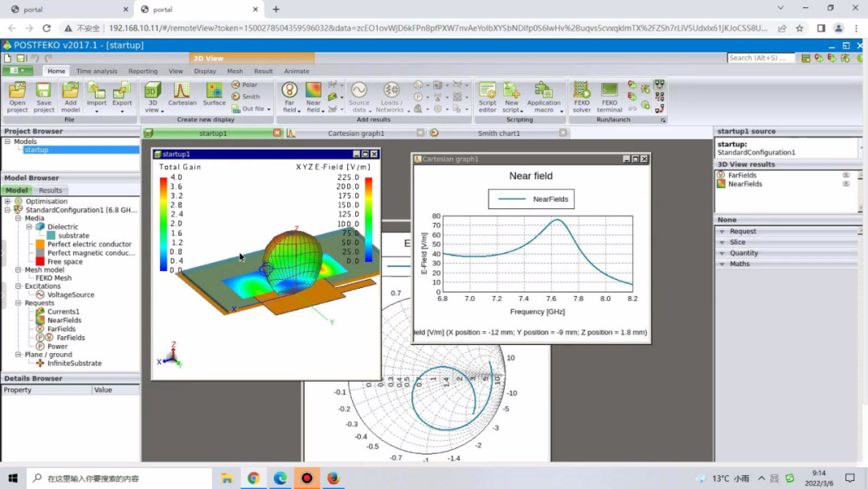Add model to the session

tap(70, 97)
